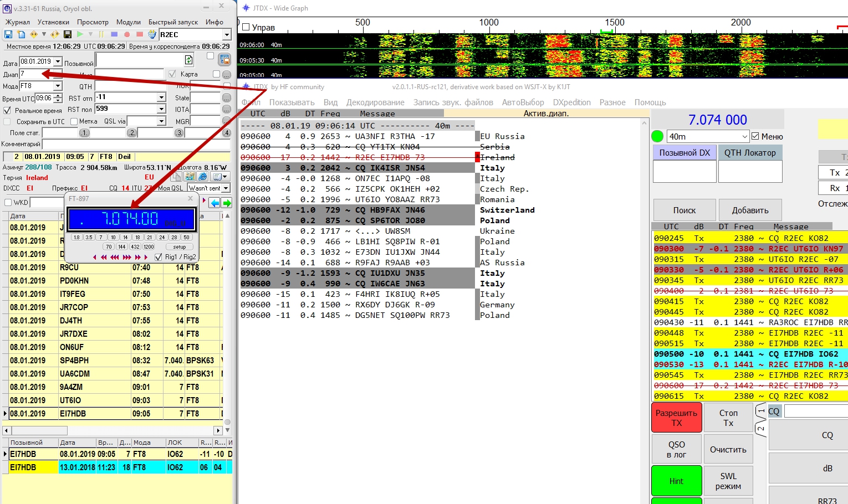
Task: Open the Internet Explorer lookup icon
Action: click(203, 177)
